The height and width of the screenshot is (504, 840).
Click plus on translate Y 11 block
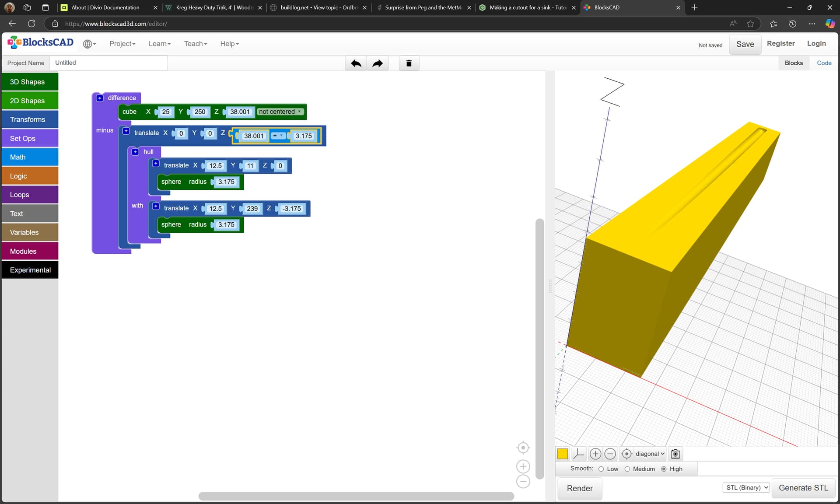pos(156,163)
